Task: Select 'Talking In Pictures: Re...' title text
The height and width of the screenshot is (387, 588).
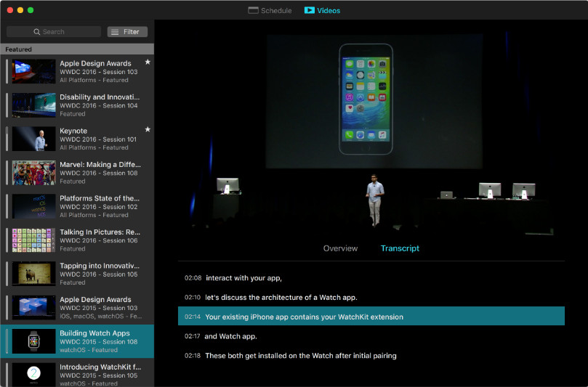Action: (x=100, y=232)
